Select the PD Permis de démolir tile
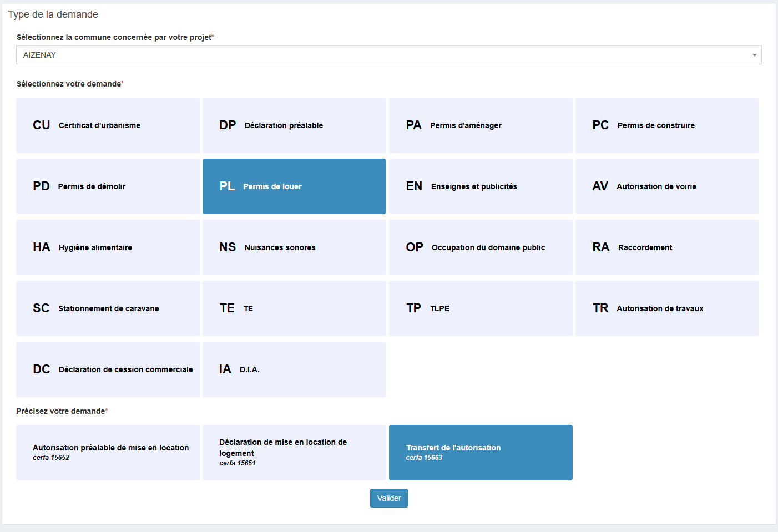The width and height of the screenshot is (778, 532). [108, 186]
